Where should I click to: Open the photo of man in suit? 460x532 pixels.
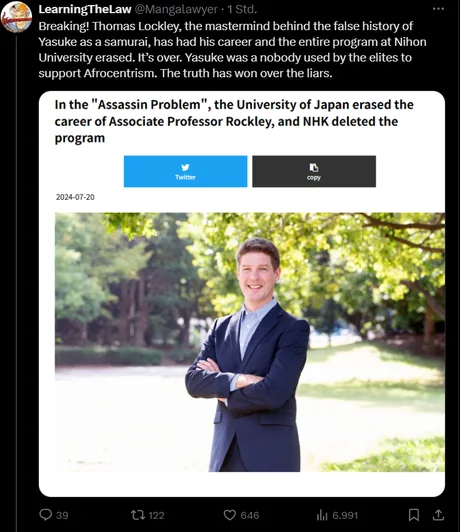click(x=250, y=342)
